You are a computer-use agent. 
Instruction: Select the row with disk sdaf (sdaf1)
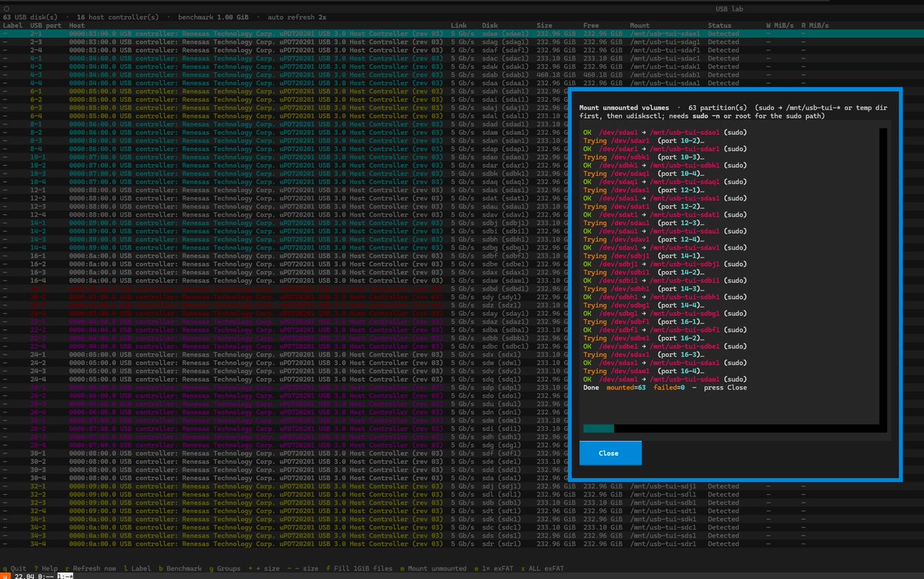coord(462,50)
